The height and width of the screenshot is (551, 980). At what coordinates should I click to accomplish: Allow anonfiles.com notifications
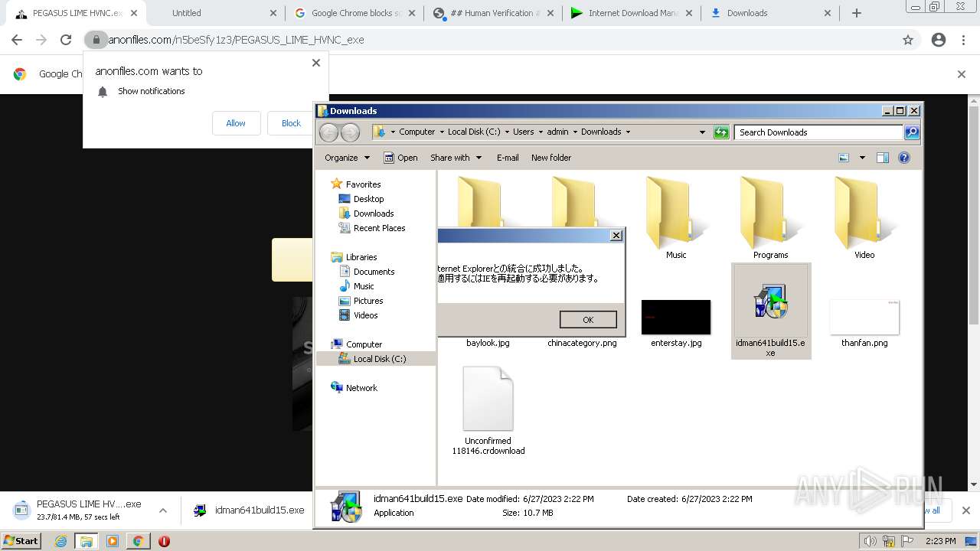pos(236,123)
